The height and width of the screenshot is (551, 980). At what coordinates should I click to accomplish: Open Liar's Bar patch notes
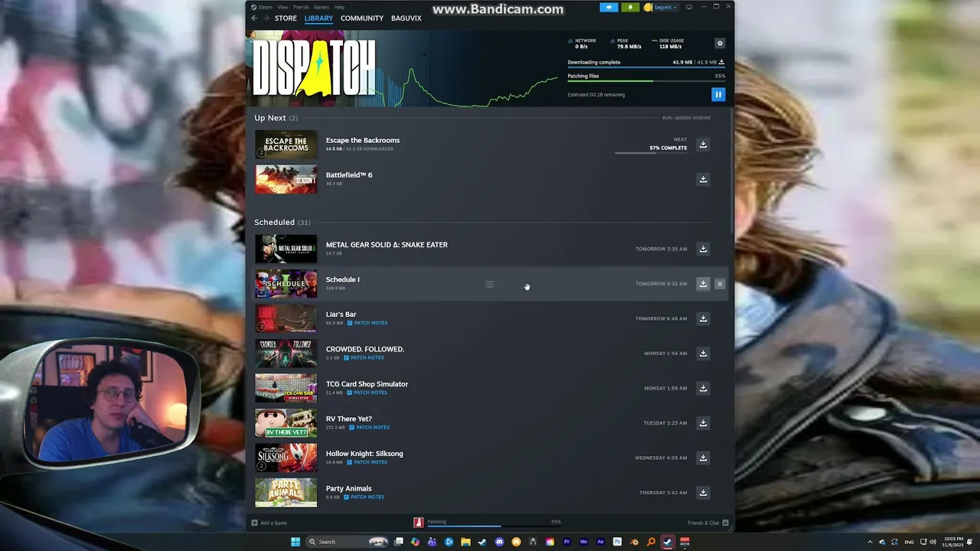click(x=367, y=323)
